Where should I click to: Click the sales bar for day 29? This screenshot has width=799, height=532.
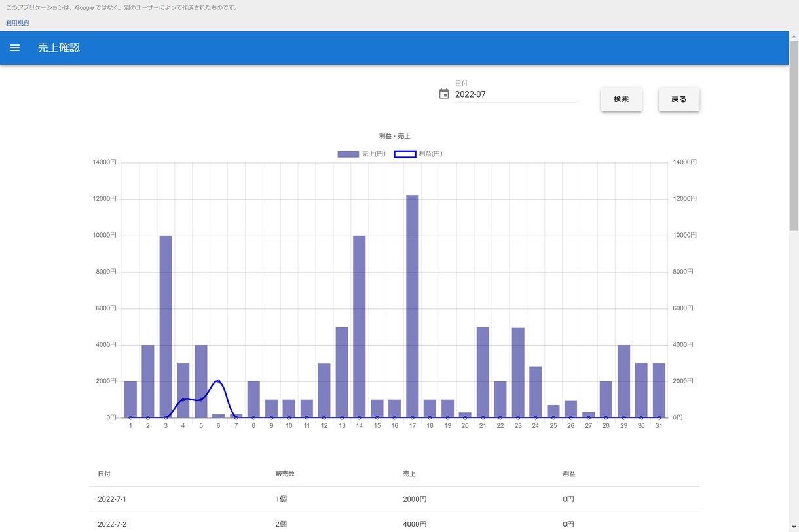[x=623, y=381]
